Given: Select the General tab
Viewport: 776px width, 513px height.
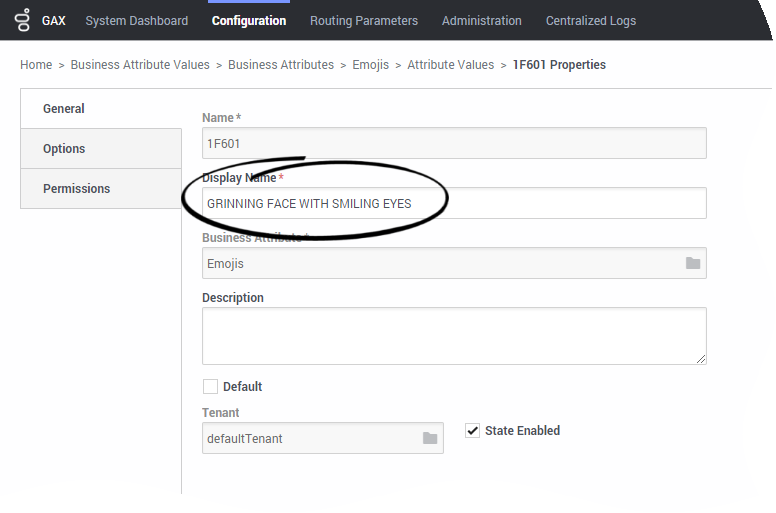Looking at the screenshot, I should (64, 109).
